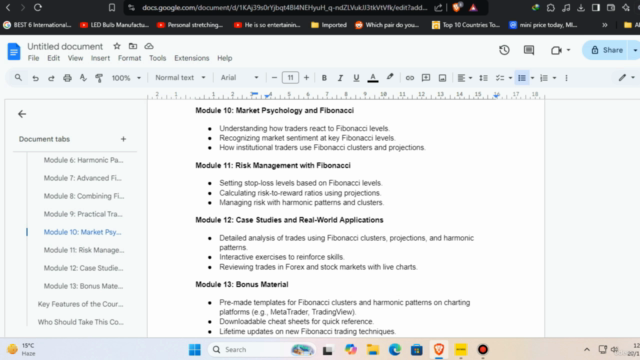Toggle the bulleted list
Screen dimensions: 640x360
[x=522, y=78]
